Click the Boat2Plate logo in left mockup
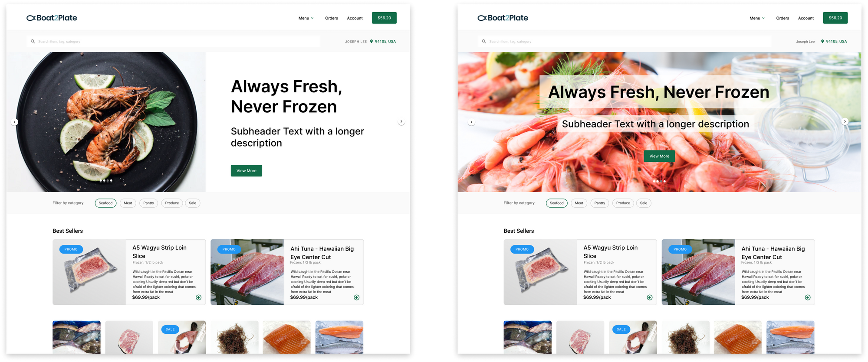 pos(52,18)
